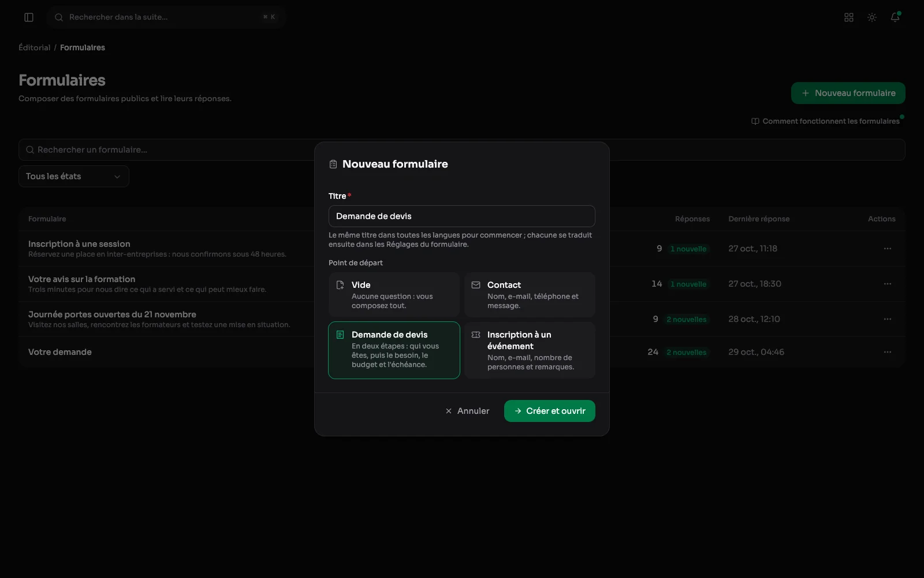
Task: Click the Formulaires breadcrumb item
Action: pyautogui.click(x=83, y=47)
